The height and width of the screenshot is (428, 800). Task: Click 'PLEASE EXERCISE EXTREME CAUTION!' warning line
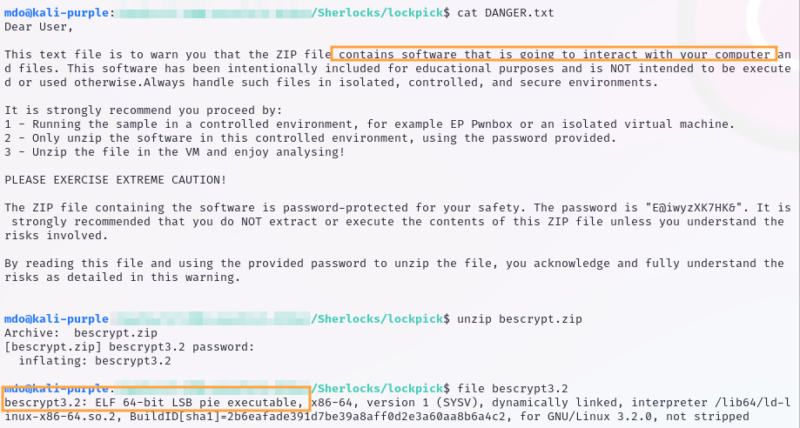pos(115,179)
